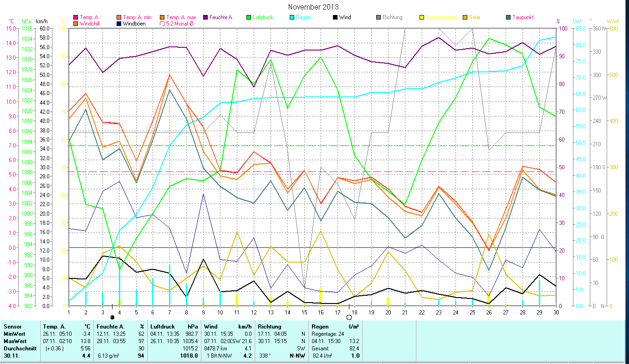Image resolution: width=629 pixels, height=364 pixels.
Task: Click the Solar legend label
Action: click(x=476, y=17)
